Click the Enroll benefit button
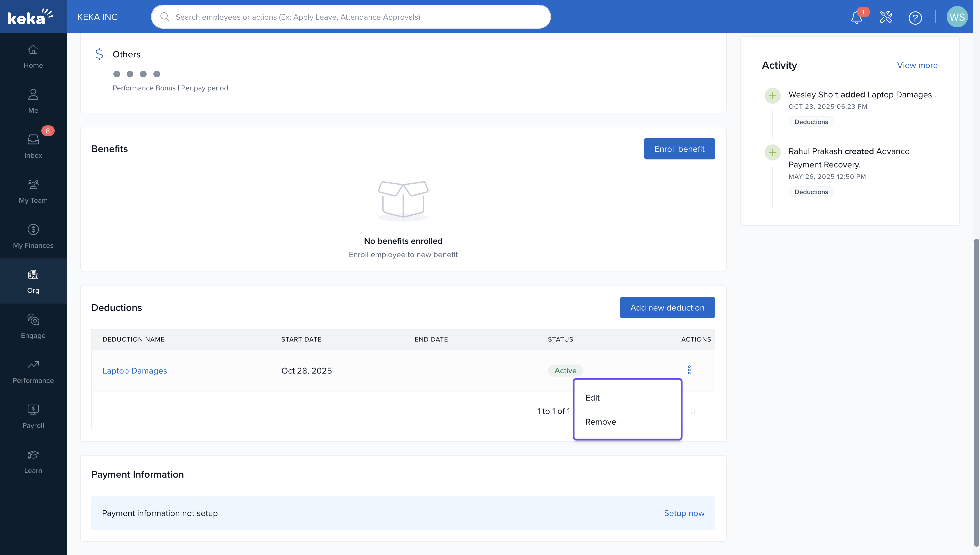The height and width of the screenshot is (555, 980). click(x=679, y=149)
